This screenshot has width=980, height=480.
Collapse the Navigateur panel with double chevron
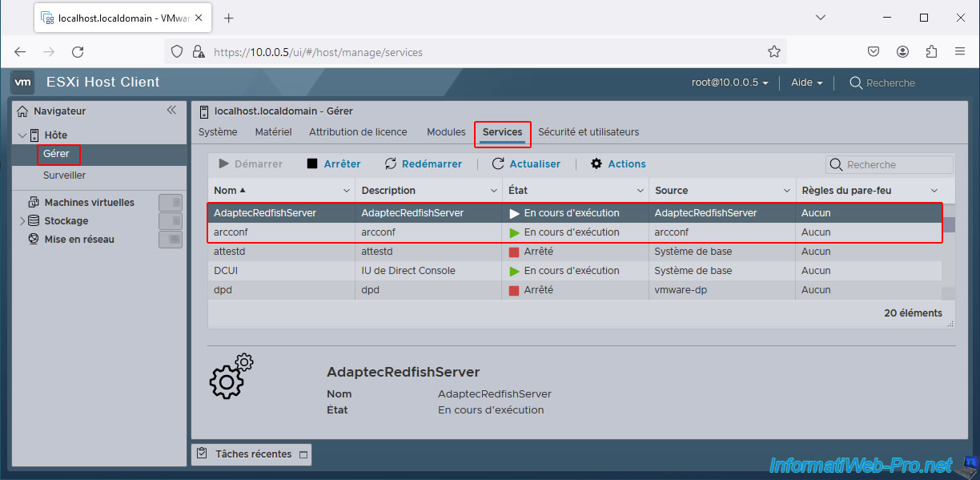point(171,111)
